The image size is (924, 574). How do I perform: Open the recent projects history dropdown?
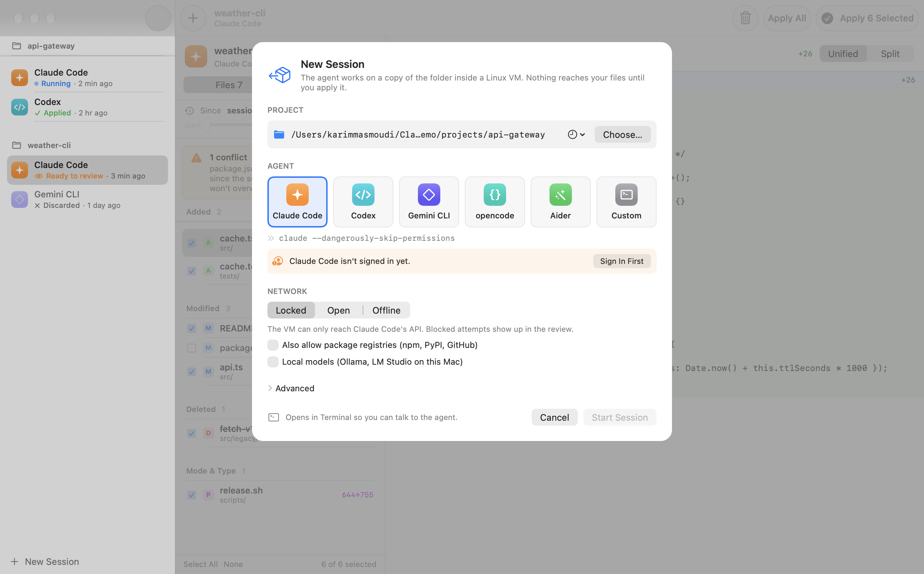[576, 134]
